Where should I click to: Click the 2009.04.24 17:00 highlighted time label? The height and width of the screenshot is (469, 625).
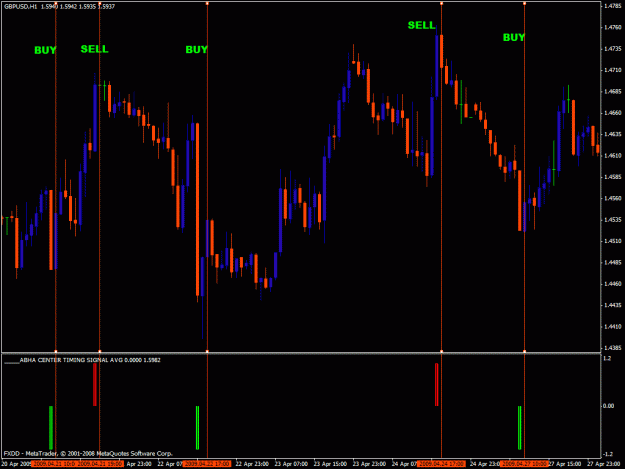(x=441, y=464)
